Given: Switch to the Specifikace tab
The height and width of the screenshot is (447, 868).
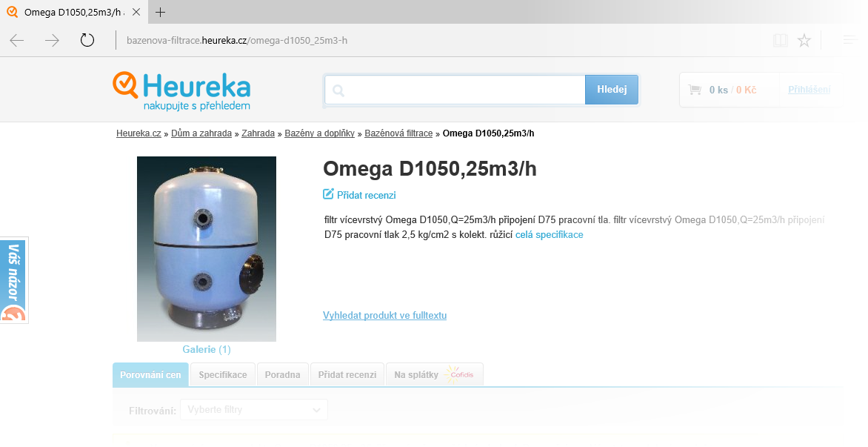Looking at the screenshot, I should click(x=223, y=375).
